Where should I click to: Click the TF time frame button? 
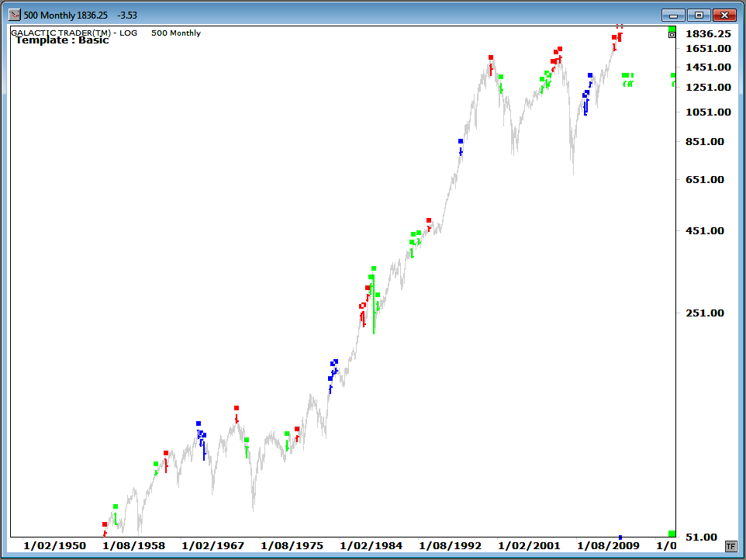730,546
